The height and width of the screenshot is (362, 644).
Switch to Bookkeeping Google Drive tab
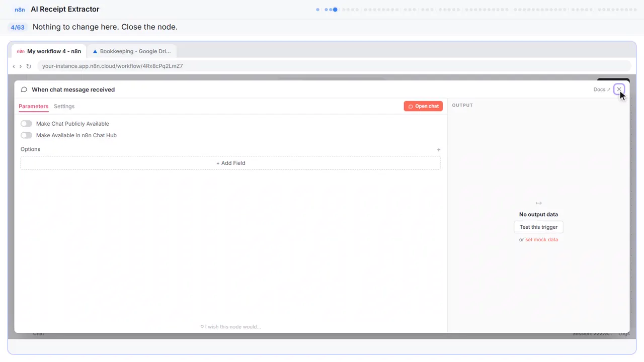click(x=132, y=51)
